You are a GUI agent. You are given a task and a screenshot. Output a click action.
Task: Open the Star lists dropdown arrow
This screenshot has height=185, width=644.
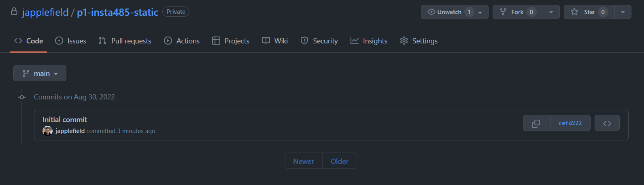point(623,12)
